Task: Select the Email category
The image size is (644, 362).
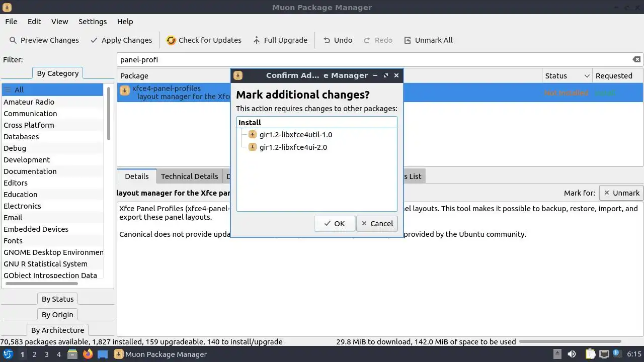Action: pos(53,218)
